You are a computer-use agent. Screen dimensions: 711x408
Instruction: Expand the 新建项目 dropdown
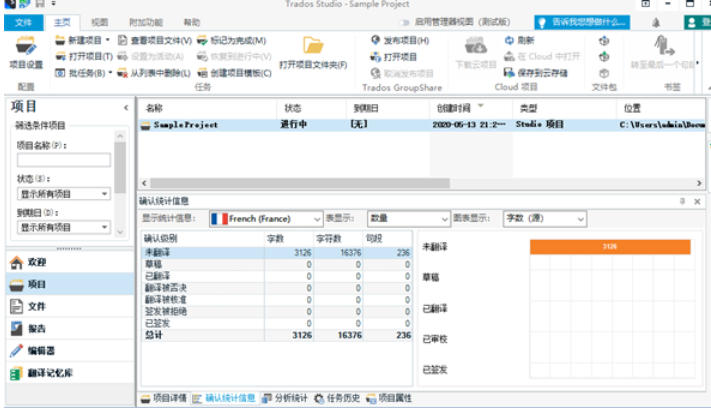click(112, 40)
